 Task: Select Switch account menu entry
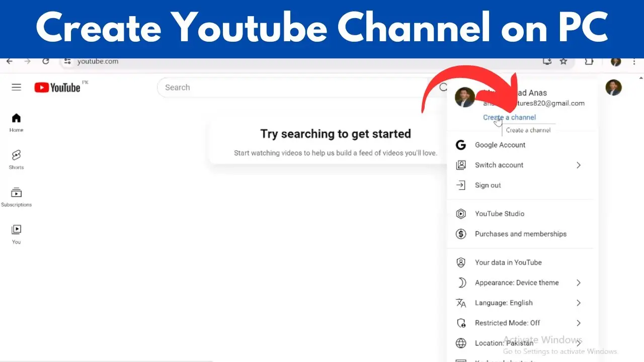520,165
